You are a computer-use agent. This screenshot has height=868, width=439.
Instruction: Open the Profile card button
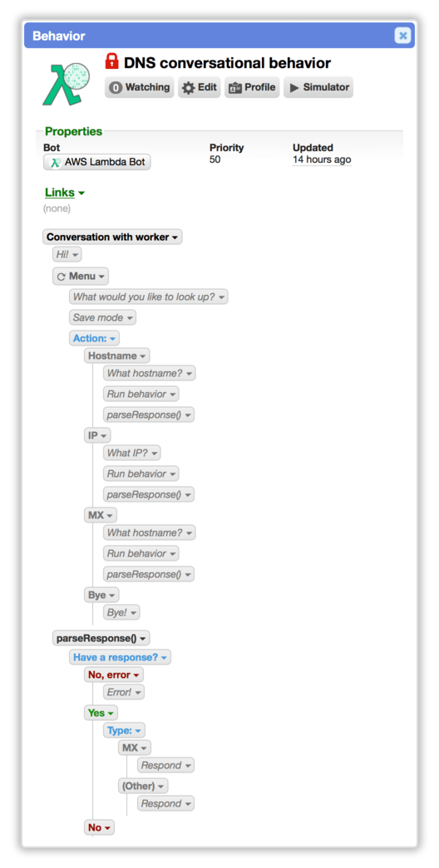(x=252, y=87)
